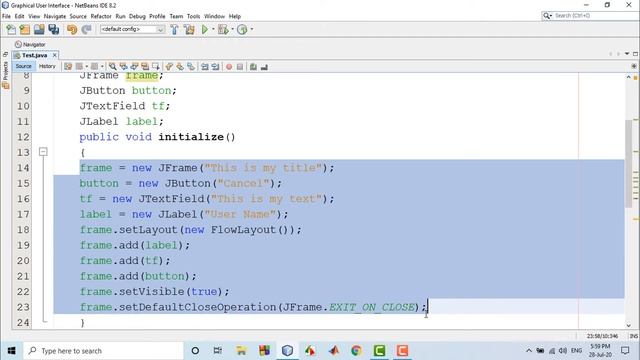Screen dimensions: 640x360
Task: Open the Projects side panel
Action: click(5, 75)
